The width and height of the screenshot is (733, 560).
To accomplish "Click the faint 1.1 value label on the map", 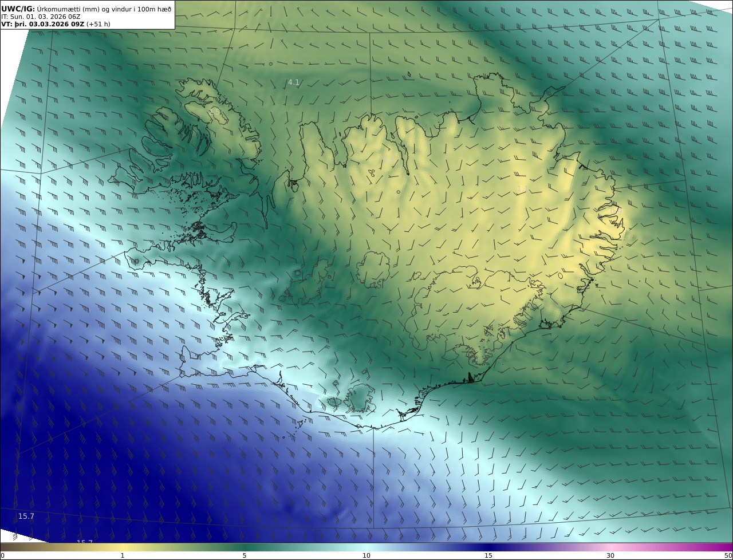I will (522, 188).
